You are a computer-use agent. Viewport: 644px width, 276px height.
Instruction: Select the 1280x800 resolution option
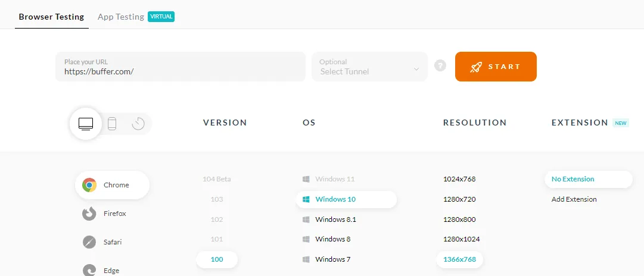(x=459, y=219)
